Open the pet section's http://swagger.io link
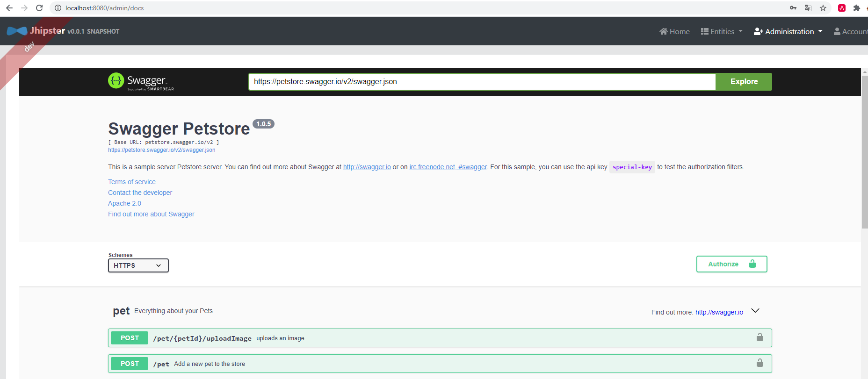Viewport: 868px width, 379px height. click(x=719, y=312)
